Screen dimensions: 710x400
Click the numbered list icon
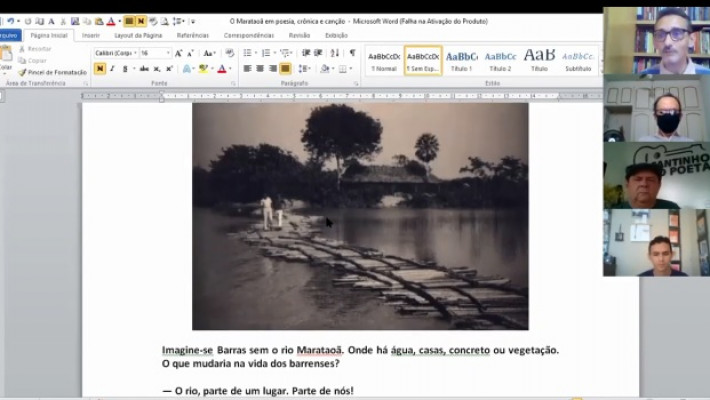266,53
